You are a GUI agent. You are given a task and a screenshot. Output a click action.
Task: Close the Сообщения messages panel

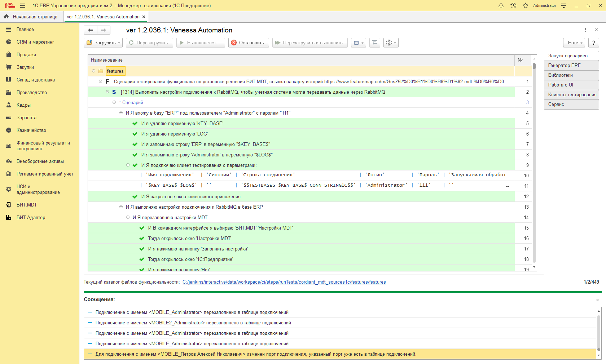(597, 300)
